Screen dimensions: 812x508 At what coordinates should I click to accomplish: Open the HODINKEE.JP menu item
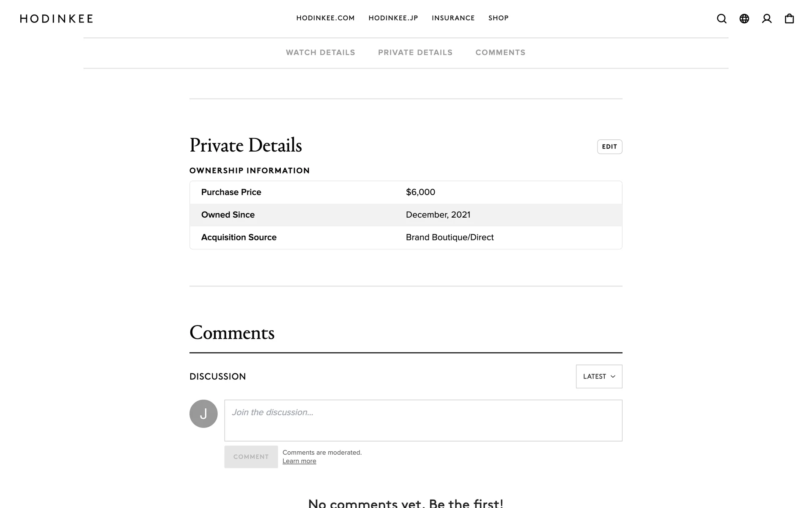coord(393,18)
